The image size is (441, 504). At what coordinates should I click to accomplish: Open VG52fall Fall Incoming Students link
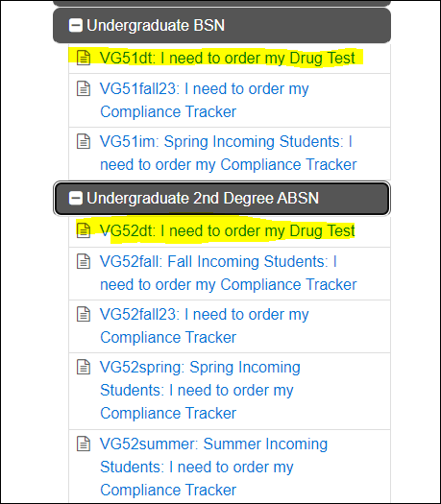tap(229, 273)
